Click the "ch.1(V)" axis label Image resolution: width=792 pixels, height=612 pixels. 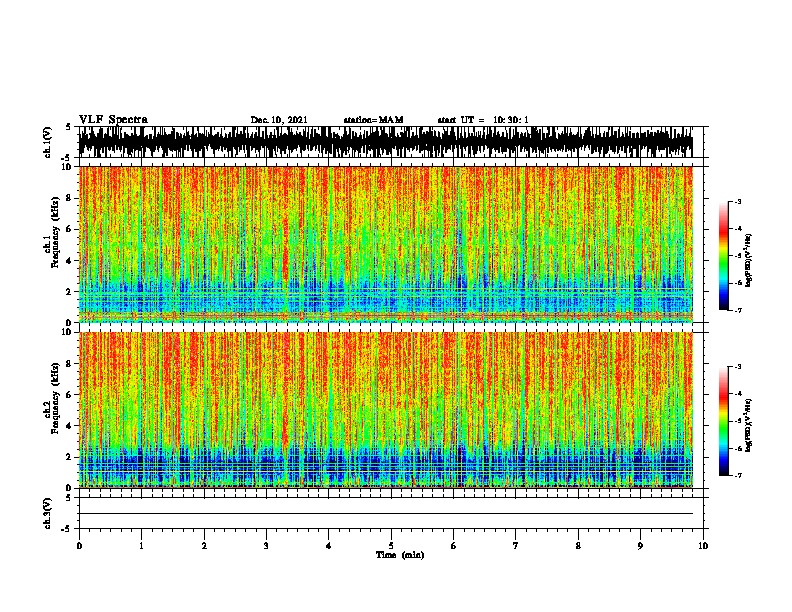[47, 142]
